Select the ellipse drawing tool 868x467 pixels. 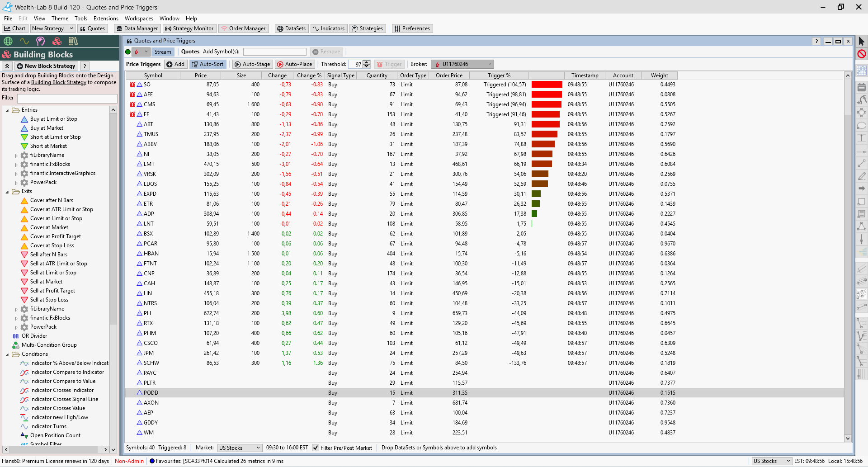coord(862,125)
